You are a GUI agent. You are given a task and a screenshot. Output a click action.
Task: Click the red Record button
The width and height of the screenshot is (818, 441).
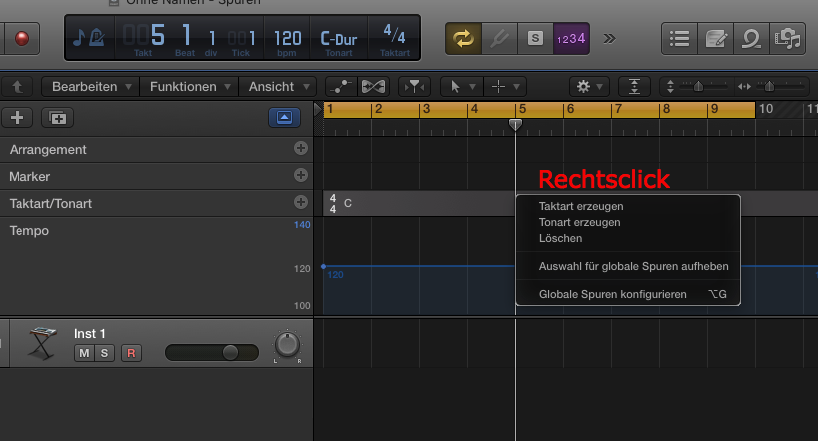click(x=21, y=38)
